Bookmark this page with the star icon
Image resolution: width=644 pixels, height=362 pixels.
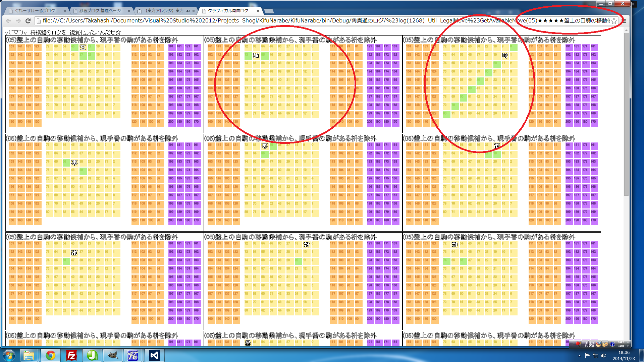614,21
